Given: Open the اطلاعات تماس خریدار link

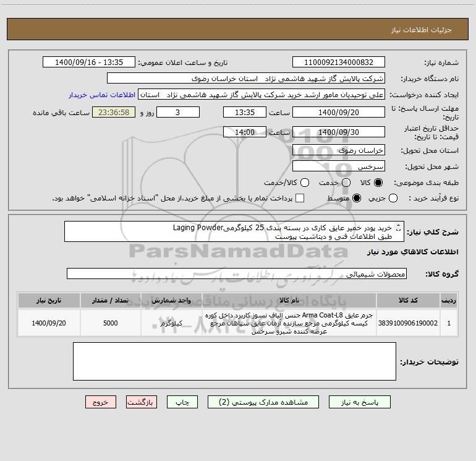Looking at the screenshot, I should pos(102,95).
